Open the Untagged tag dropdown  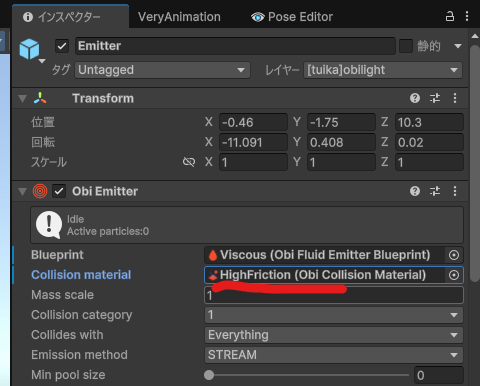(x=162, y=70)
